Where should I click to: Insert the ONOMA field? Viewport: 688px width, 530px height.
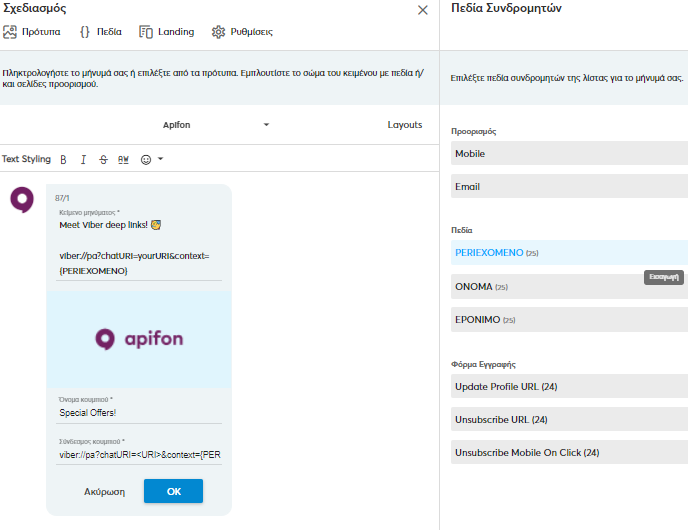pos(569,286)
